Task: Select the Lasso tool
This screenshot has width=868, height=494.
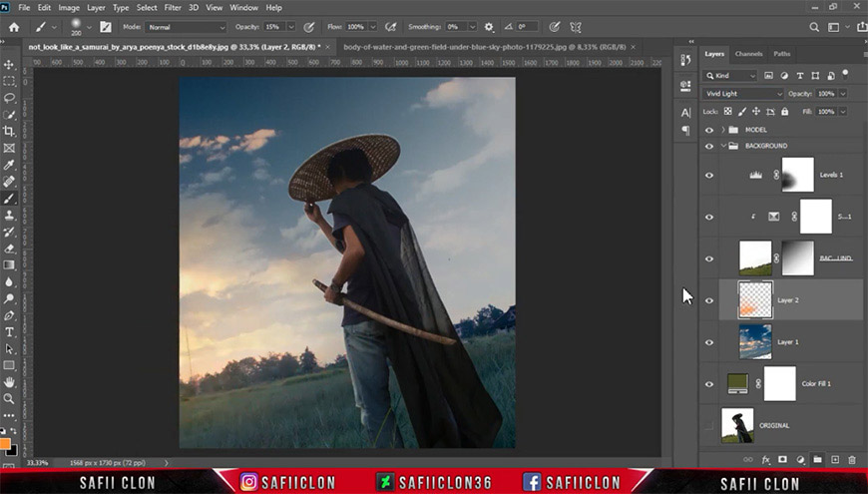Action: pyautogui.click(x=9, y=98)
